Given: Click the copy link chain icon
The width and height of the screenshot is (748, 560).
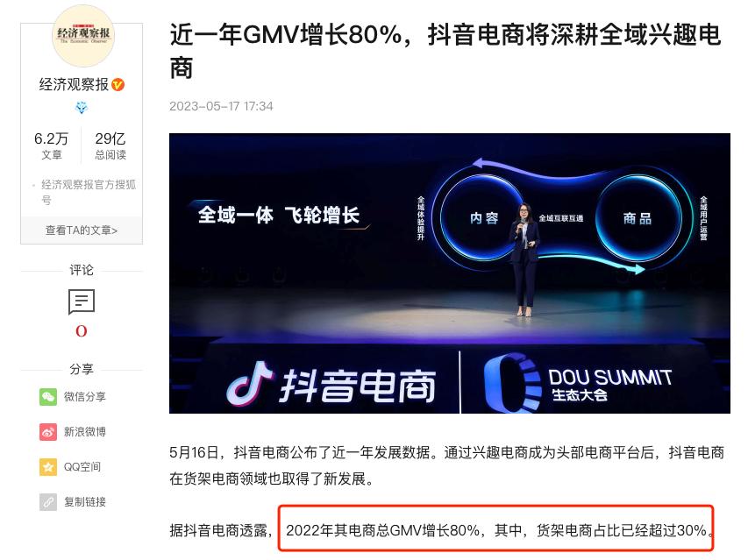Looking at the screenshot, I should 48,502.
